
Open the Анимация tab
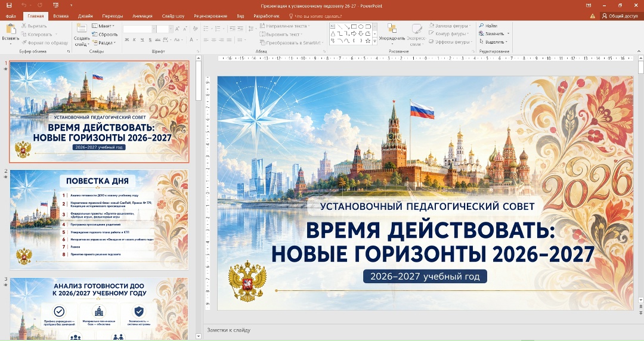(x=142, y=16)
